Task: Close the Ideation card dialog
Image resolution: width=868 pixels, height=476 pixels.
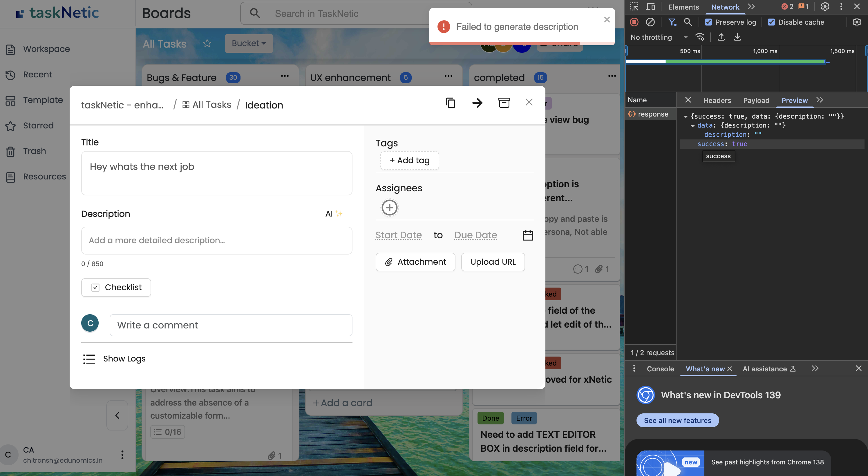Action: [529, 102]
